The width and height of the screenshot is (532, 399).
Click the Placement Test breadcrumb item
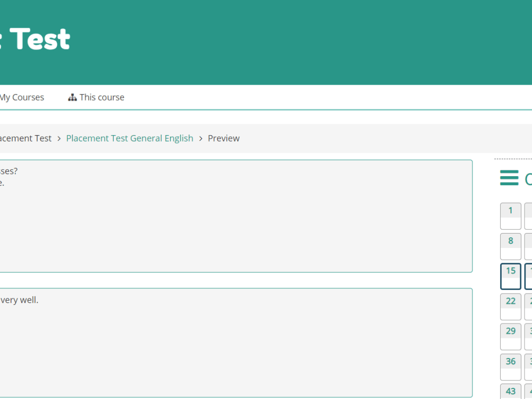pos(26,138)
